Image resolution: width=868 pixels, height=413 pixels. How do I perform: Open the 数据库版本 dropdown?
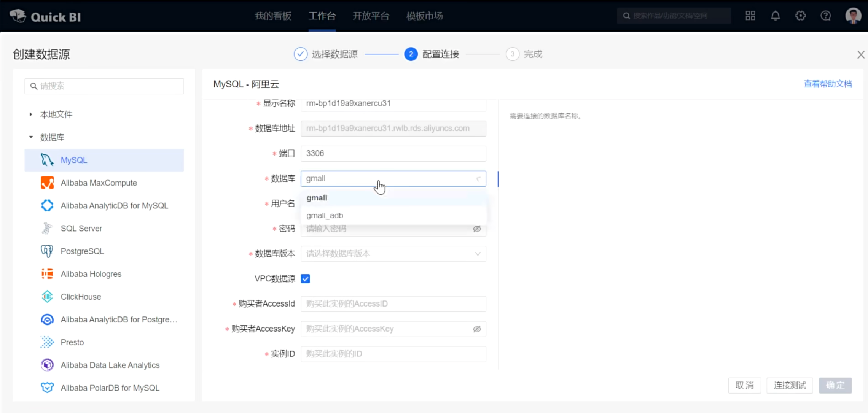393,254
